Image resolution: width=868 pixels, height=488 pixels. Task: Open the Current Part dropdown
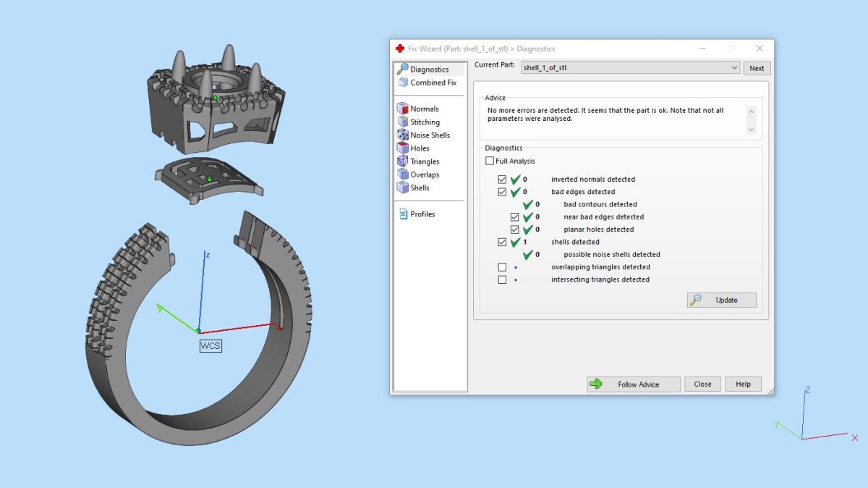(x=734, y=68)
